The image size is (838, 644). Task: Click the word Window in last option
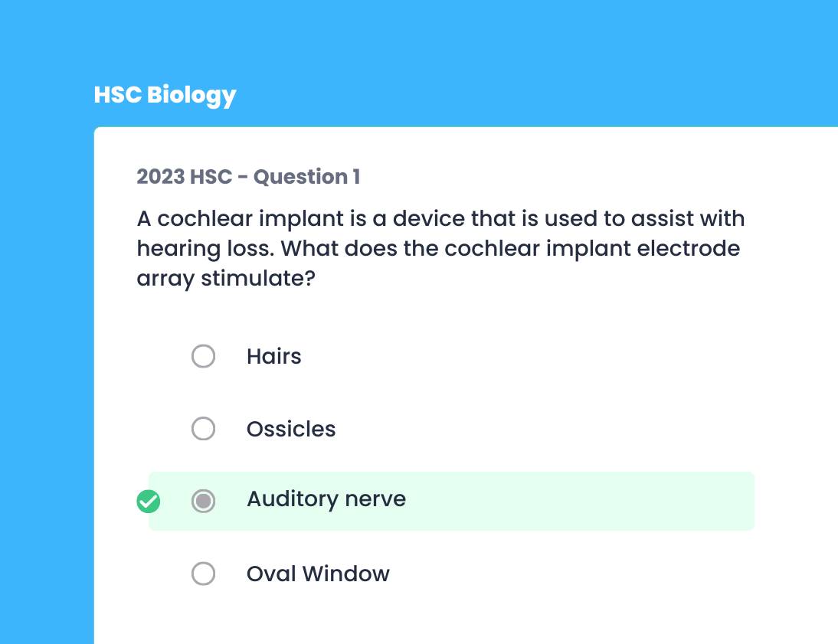click(x=345, y=574)
